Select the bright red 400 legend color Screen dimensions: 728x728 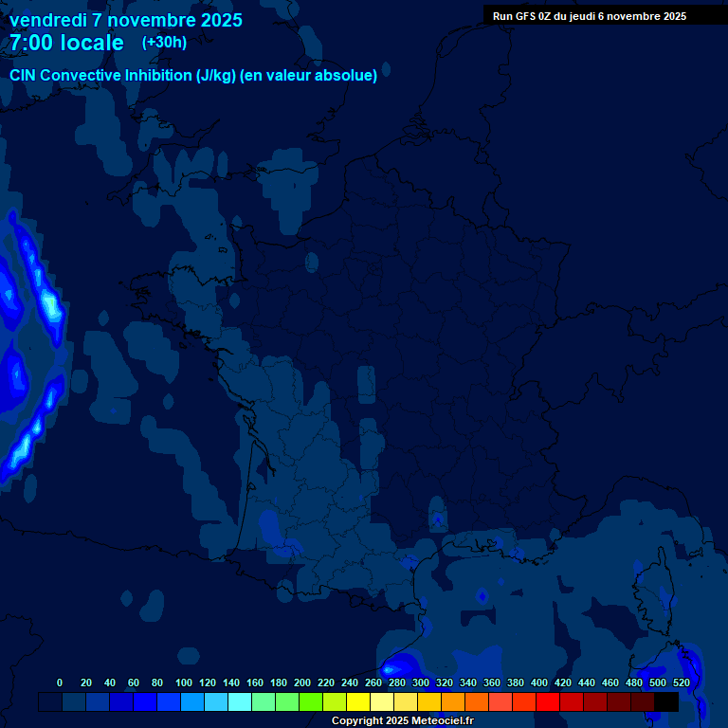coord(548,702)
